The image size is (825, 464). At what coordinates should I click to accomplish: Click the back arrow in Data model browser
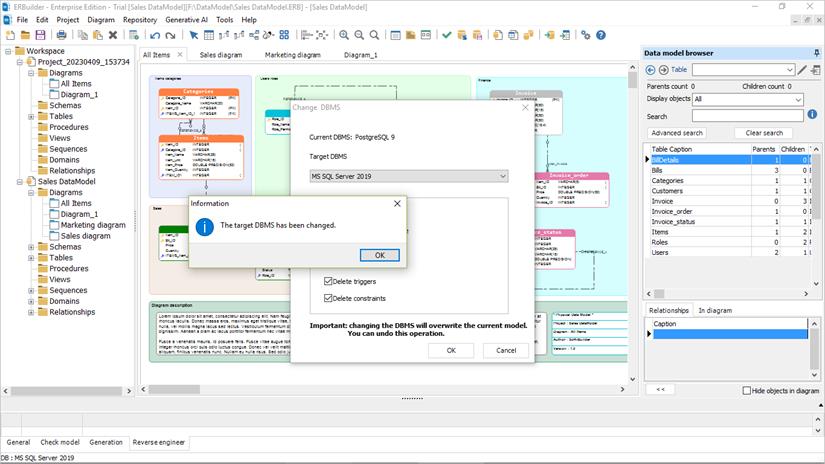(650, 70)
